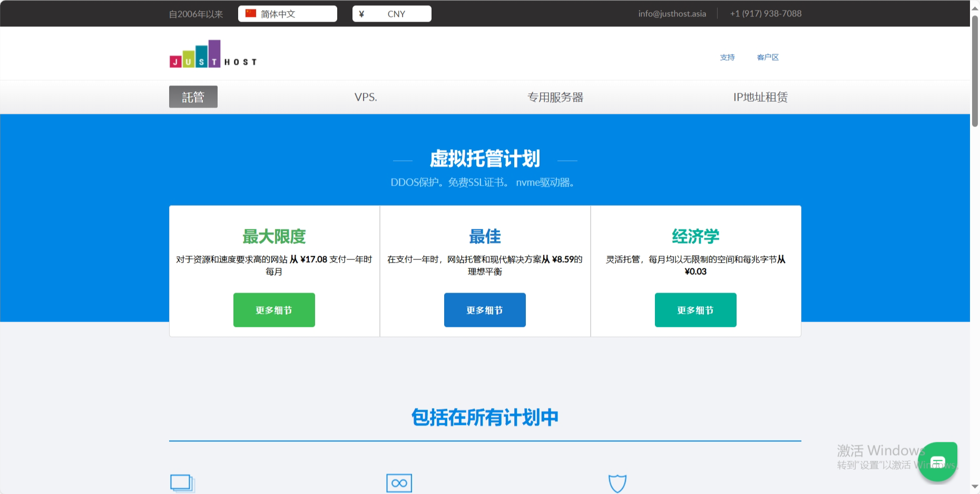Click the shield feature icon
The width and height of the screenshot is (980, 494).
[617, 482]
